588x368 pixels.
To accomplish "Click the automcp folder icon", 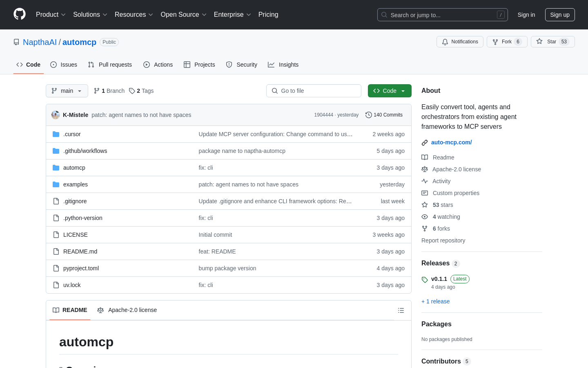I will coord(56,168).
